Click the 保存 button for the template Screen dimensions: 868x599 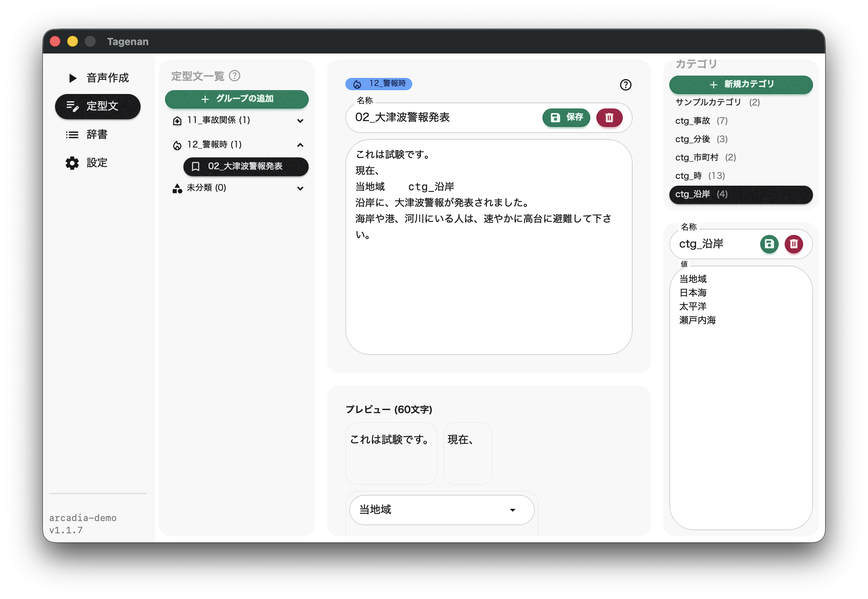(566, 118)
